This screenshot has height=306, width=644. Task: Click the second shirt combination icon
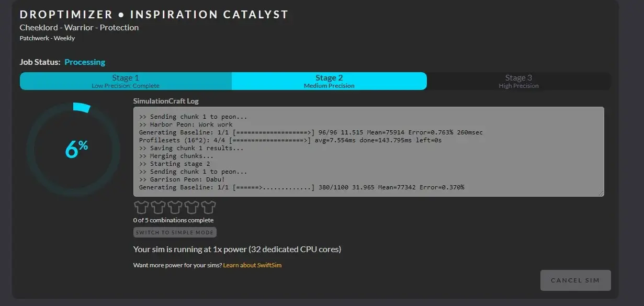[x=158, y=208]
